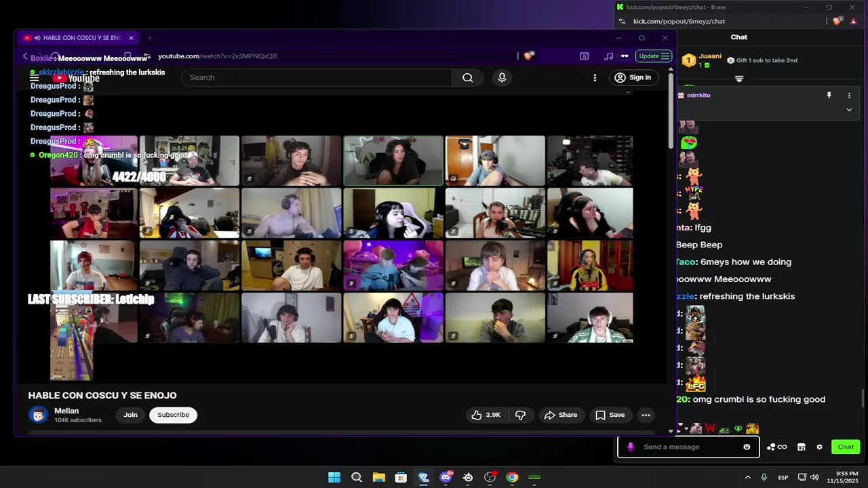Focus the Send a message chat box
This screenshot has height=488, width=868.
click(x=688, y=447)
